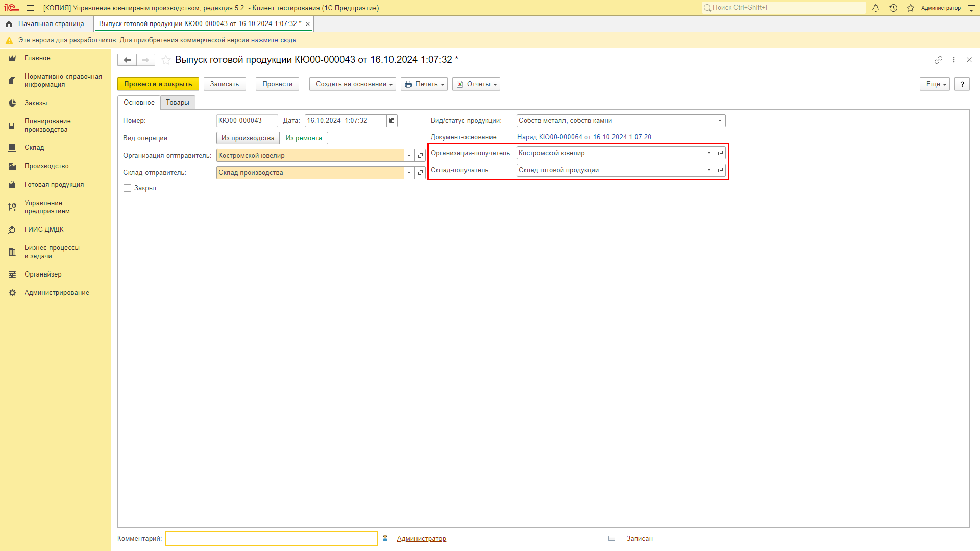Follow нажмите сюда link in banner
Image resolution: width=980 pixels, height=551 pixels.
(274, 40)
